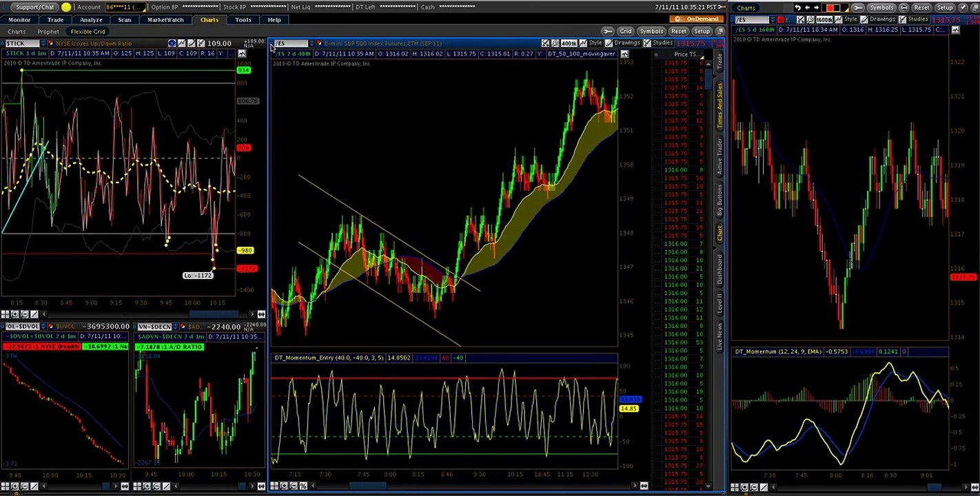Go to the Scan tab
Screen dimensions: 980x496
click(124, 20)
